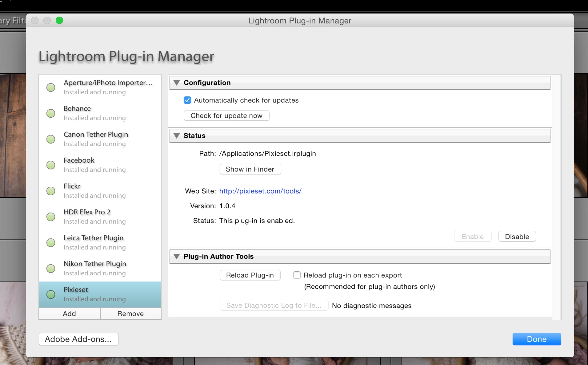
Task: Click the status dot next to Leica Tether Plugin
Action: [51, 243]
